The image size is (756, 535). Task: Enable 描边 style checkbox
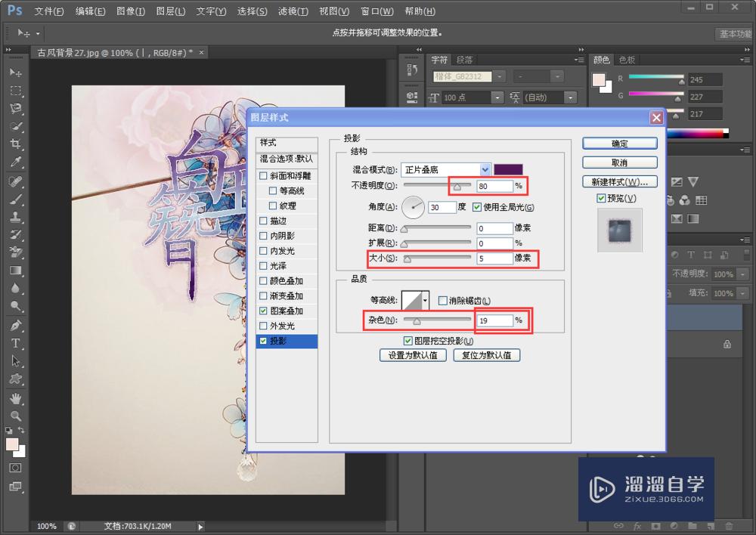click(x=263, y=221)
